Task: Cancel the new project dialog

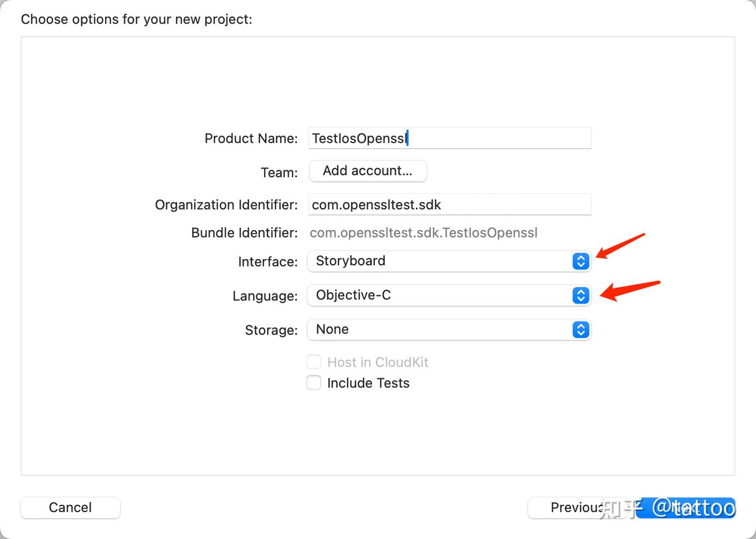Action: pos(70,507)
